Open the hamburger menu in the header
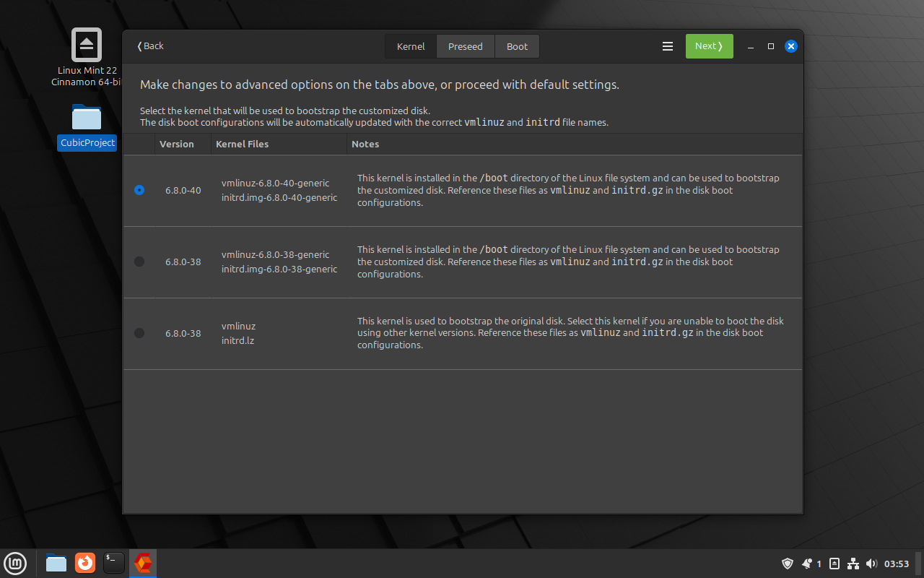Screen dimensions: 924x578 coord(668,46)
